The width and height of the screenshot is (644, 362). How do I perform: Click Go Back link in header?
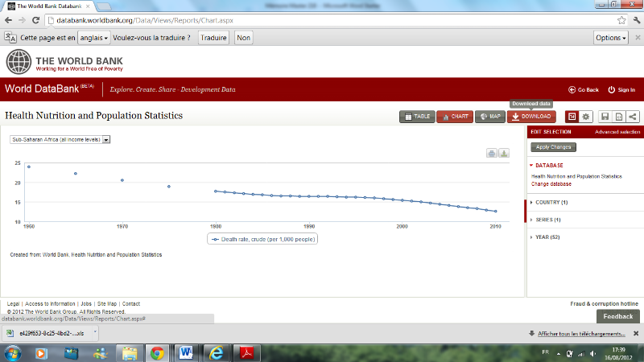(x=584, y=89)
